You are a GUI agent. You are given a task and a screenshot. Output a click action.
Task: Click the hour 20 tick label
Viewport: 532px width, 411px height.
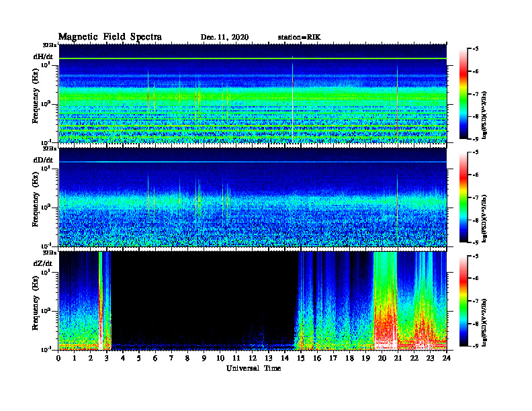coord(382,358)
